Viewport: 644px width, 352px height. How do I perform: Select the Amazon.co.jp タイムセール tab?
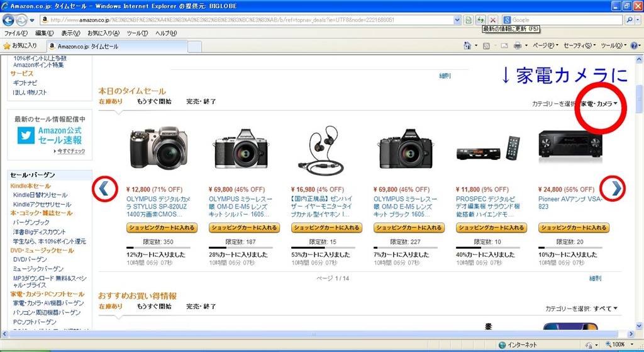pos(117,47)
